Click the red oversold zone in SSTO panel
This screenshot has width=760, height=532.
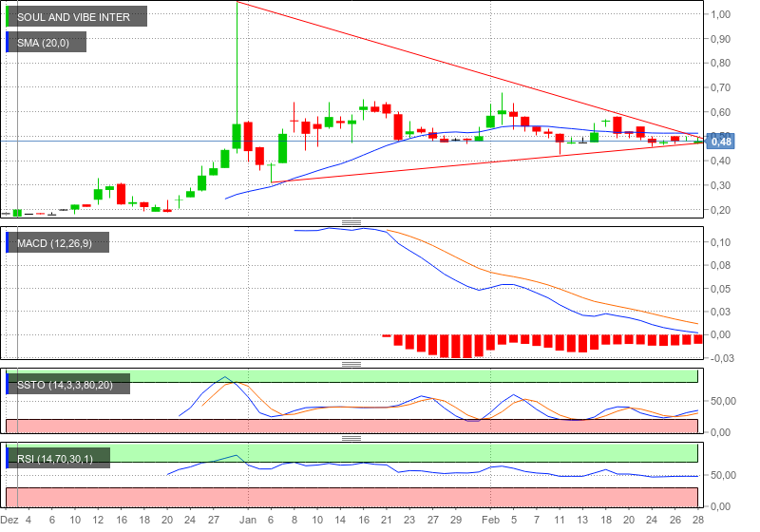coord(380,426)
